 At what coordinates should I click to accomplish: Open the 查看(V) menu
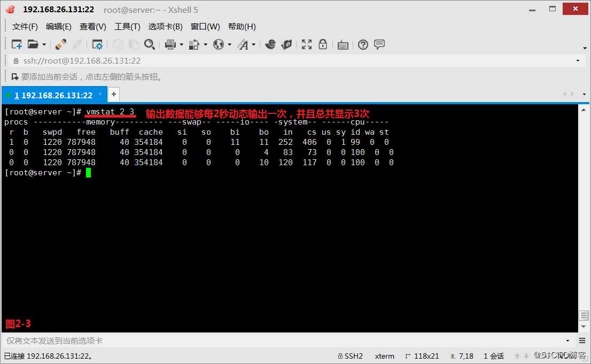93,26
